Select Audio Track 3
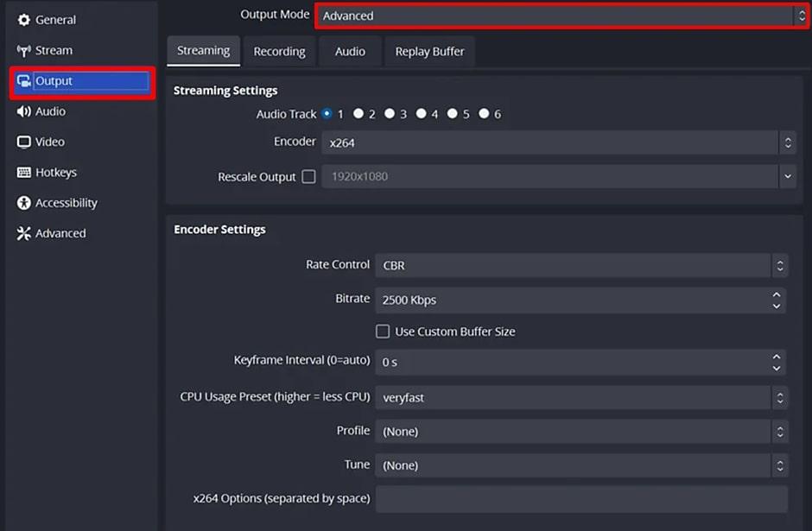The height and width of the screenshot is (531, 812). pyautogui.click(x=389, y=113)
